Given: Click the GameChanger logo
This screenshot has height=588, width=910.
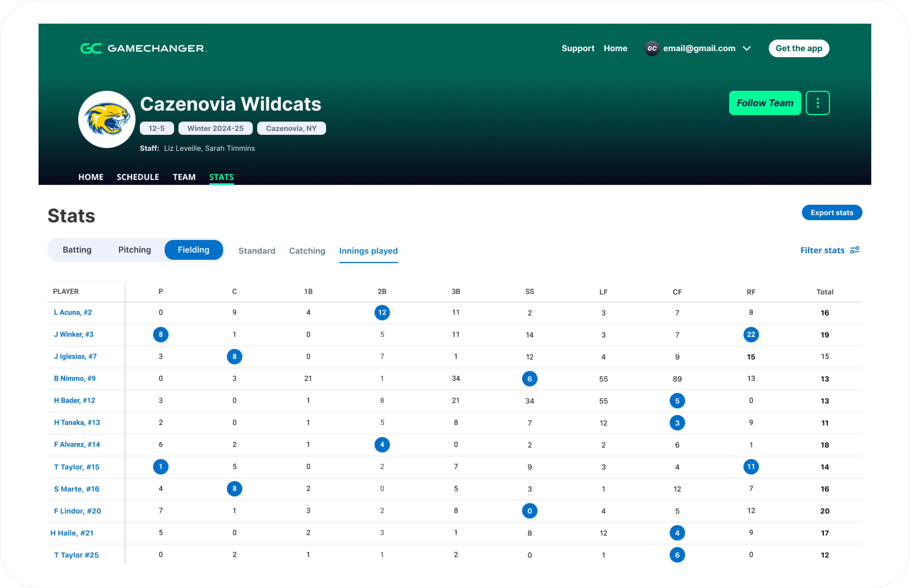Looking at the screenshot, I should coord(144,48).
